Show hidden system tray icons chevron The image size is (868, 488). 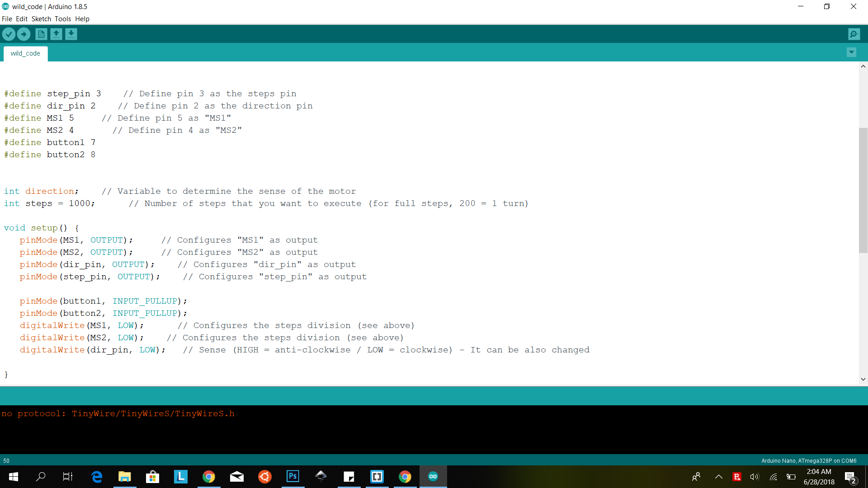click(718, 477)
